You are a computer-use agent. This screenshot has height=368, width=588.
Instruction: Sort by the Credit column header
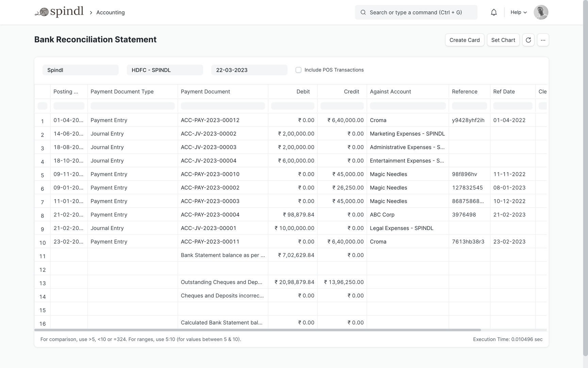click(x=342, y=92)
